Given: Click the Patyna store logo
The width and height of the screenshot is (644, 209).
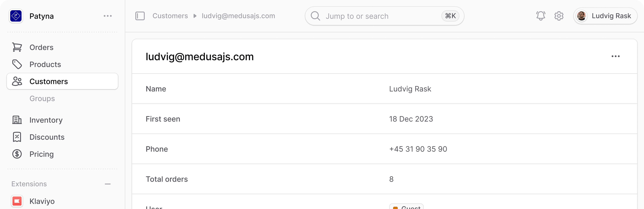Looking at the screenshot, I should pyautogui.click(x=16, y=16).
